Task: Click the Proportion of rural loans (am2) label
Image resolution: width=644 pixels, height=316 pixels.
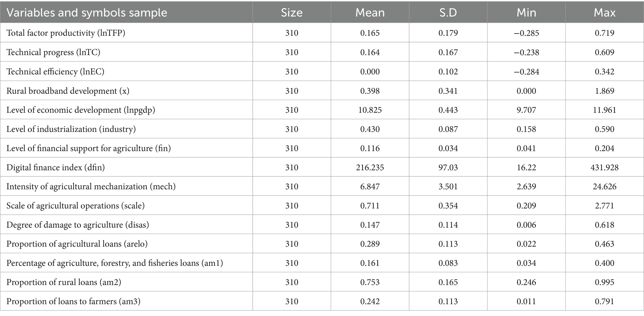Action: [x=64, y=282]
